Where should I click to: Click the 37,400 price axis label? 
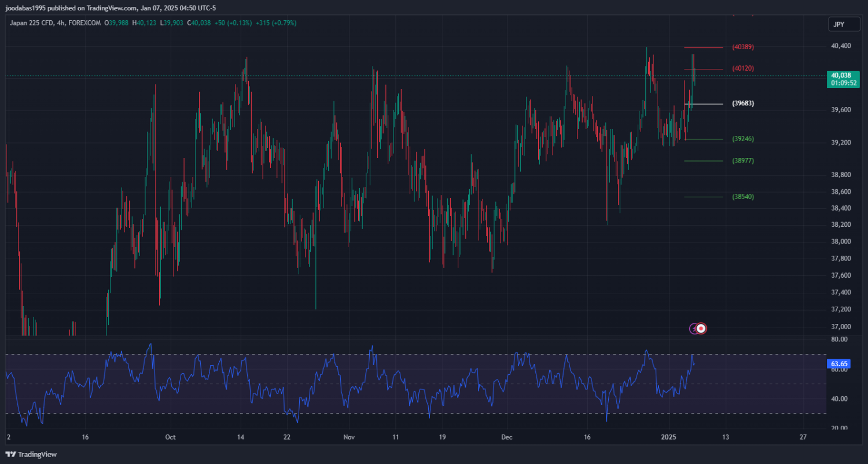tap(841, 293)
